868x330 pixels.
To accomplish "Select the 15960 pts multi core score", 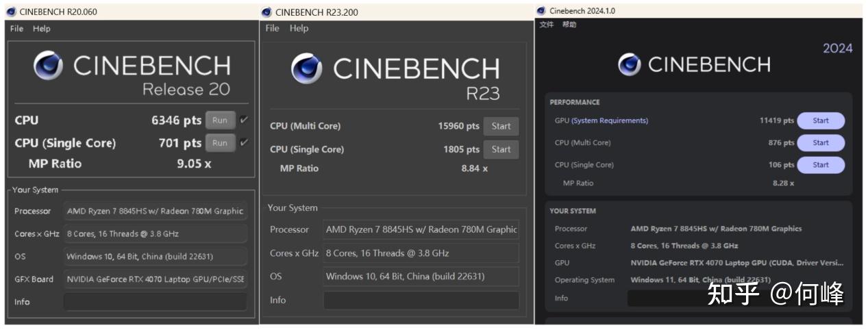I will tap(459, 126).
